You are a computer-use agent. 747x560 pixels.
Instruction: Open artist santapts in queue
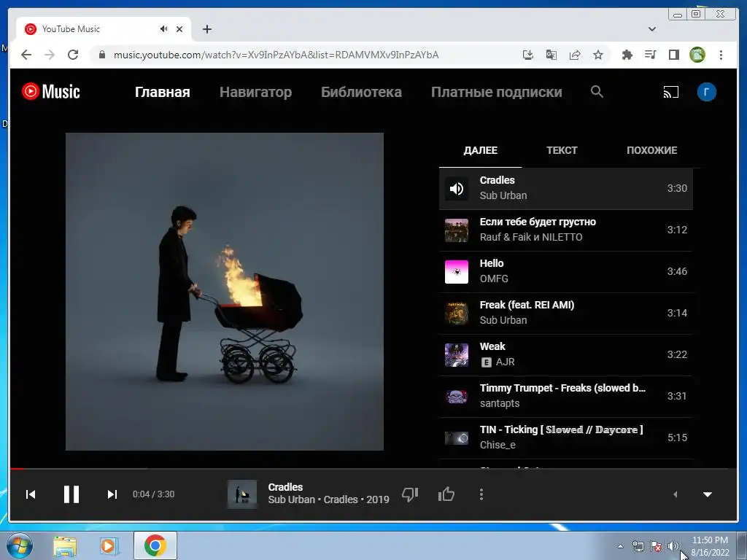pos(499,403)
